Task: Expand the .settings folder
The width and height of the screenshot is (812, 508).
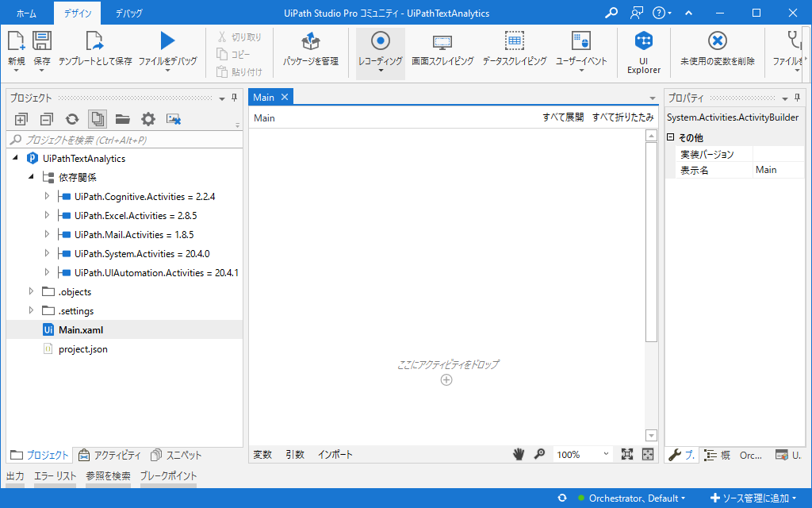Action: pos(31,310)
